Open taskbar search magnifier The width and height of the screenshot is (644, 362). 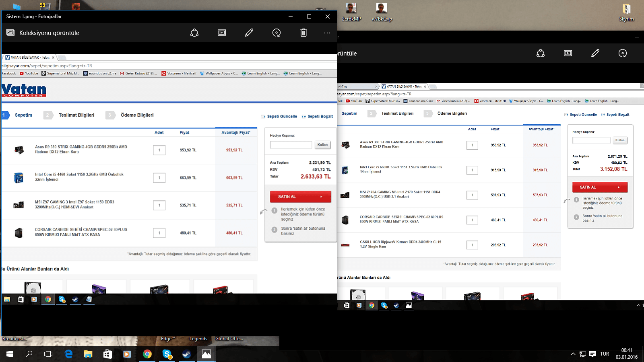(29, 354)
